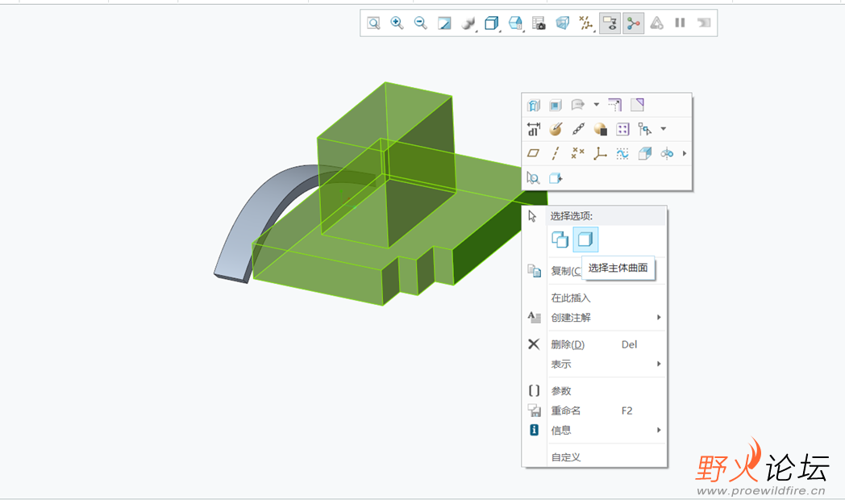
Task: Click the datum Point crosses icon
Action: pyautogui.click(x=577, y=153)
